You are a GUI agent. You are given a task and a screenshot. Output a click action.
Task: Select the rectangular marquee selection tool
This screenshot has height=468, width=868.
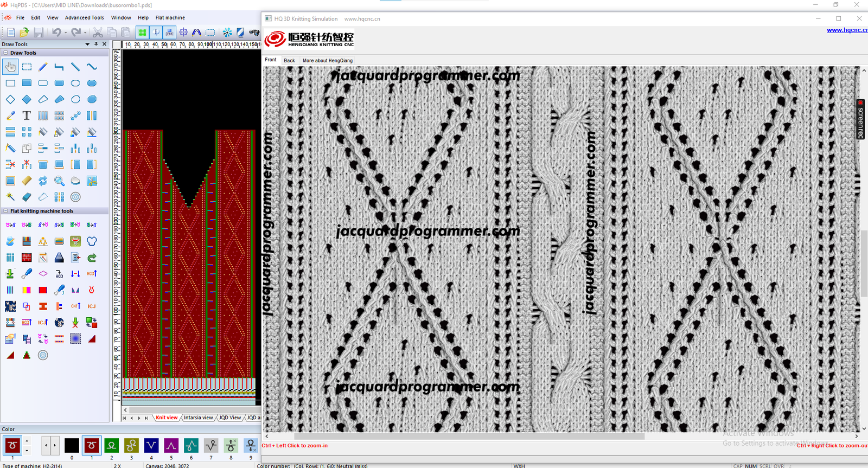point(27,67)
